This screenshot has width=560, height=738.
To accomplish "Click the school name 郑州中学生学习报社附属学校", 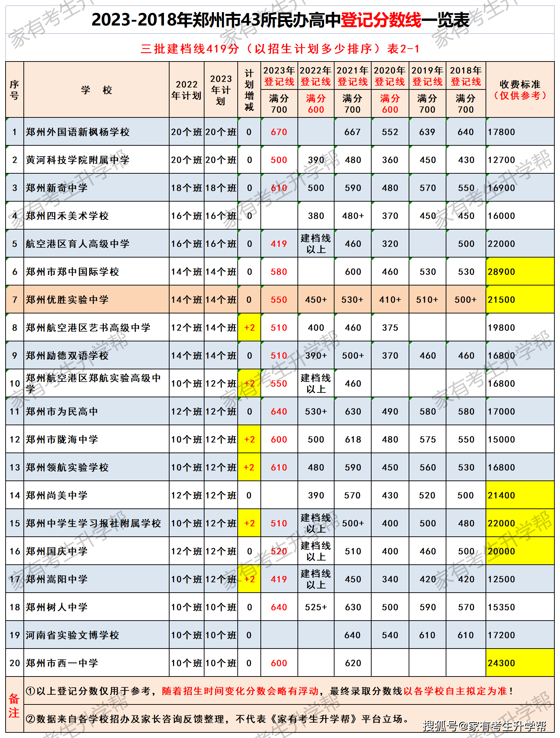I will [93, 523].
